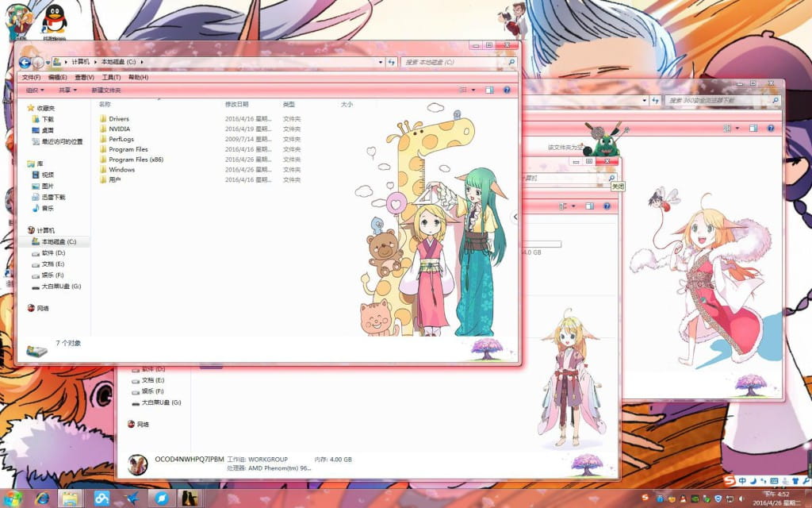Screen dimensions: 812x508
Task: Open the 工具(T) menu
Action: (x=111, y=77)
